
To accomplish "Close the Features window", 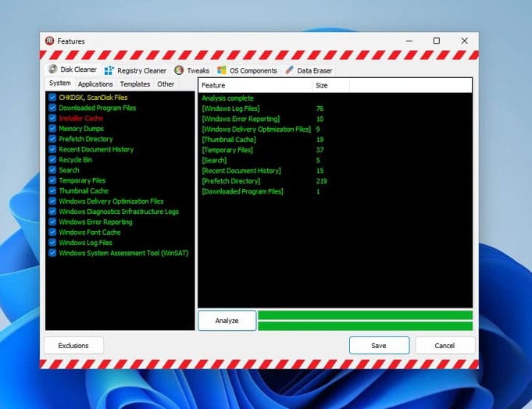I will [465, 41].
